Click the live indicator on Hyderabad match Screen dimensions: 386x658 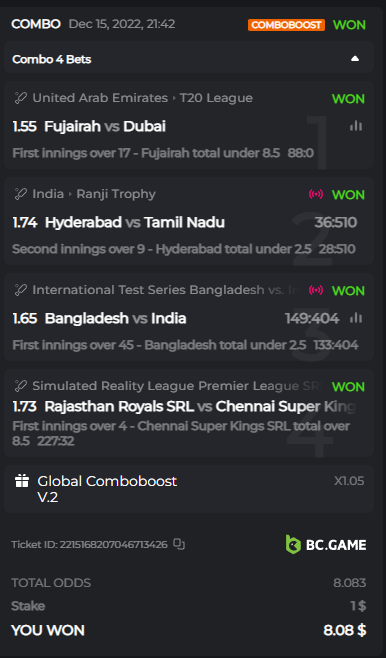pos(316,194)
